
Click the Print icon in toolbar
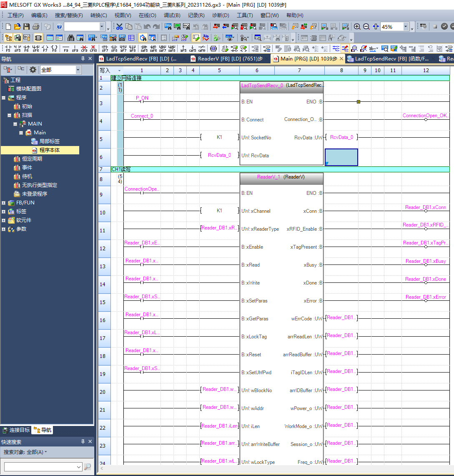point(36,27)
